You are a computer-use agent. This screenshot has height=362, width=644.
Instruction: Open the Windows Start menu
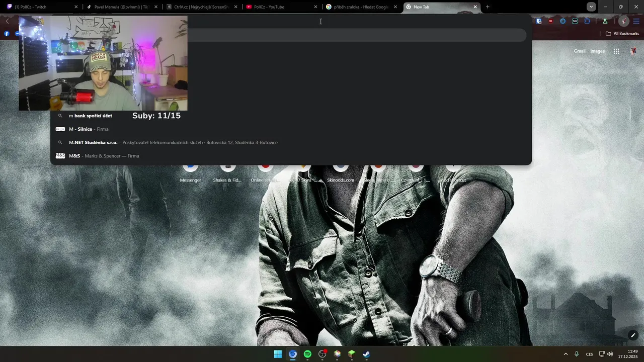[x=278, y=354]
